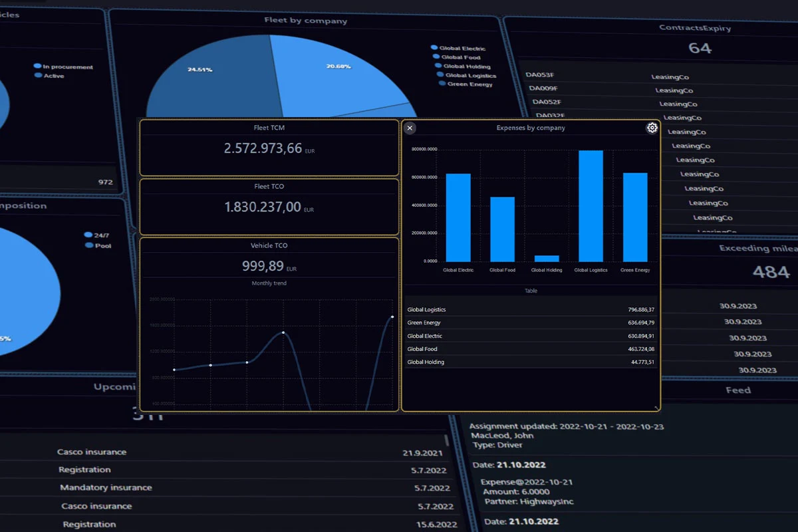Toggle Green Energy legend entry in Fleet by company

[465, 84]
